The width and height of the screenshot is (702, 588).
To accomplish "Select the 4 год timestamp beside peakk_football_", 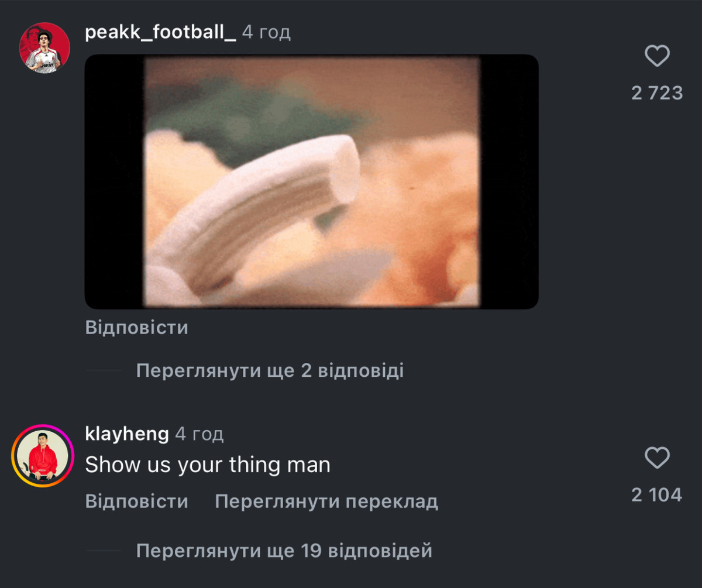I will click(266, 32).
